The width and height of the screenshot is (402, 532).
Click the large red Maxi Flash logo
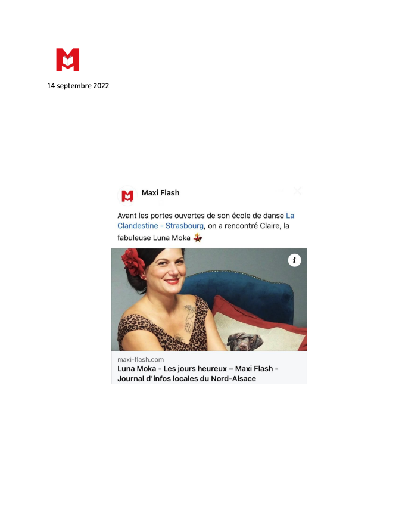pos(67,60)
